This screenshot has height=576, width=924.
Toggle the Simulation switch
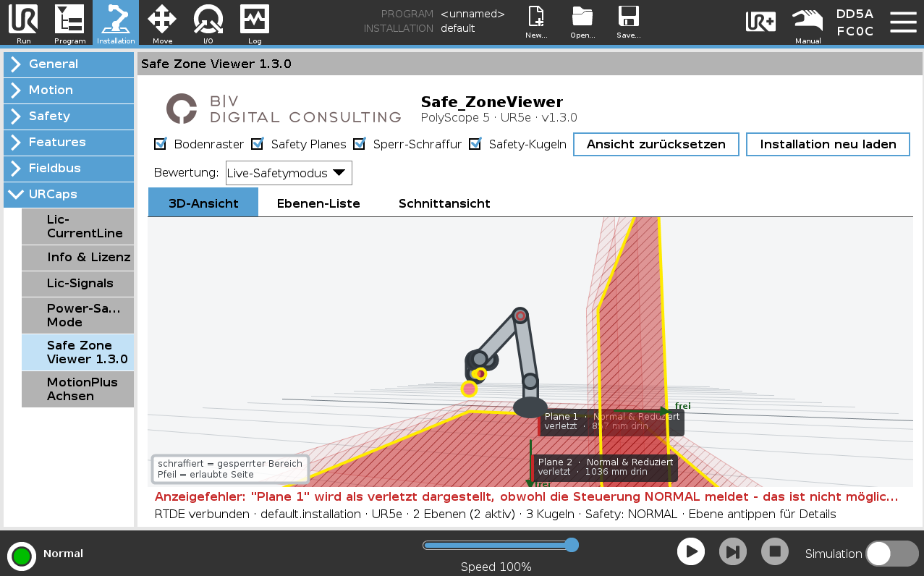(x=892, y=554)
